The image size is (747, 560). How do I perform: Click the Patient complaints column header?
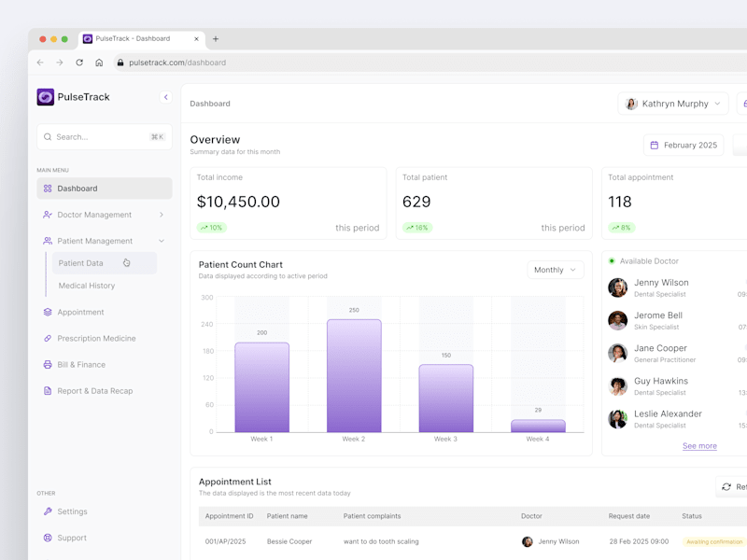pos(372,516)
